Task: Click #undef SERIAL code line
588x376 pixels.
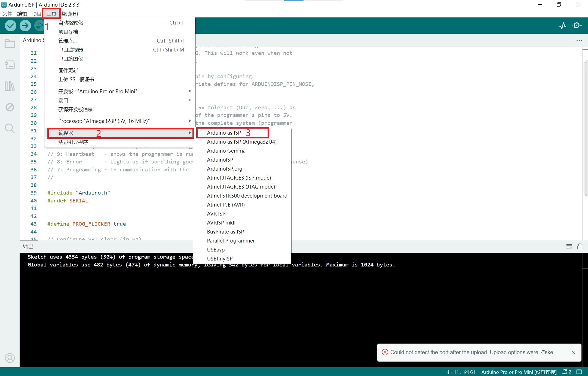Action: coord(68,201)
